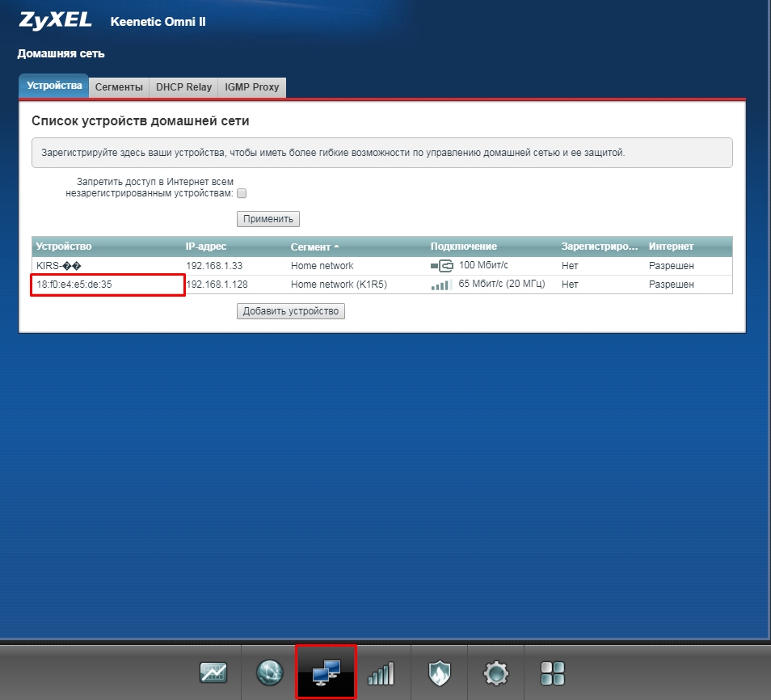Select the home network computers icon

tap(326, 672)
